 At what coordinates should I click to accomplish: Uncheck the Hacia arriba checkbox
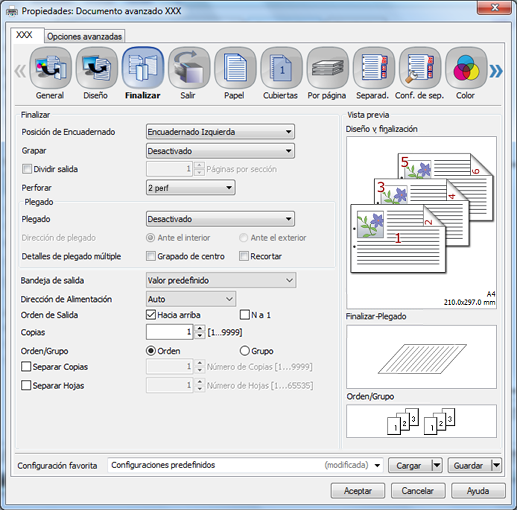coord(151,315)
